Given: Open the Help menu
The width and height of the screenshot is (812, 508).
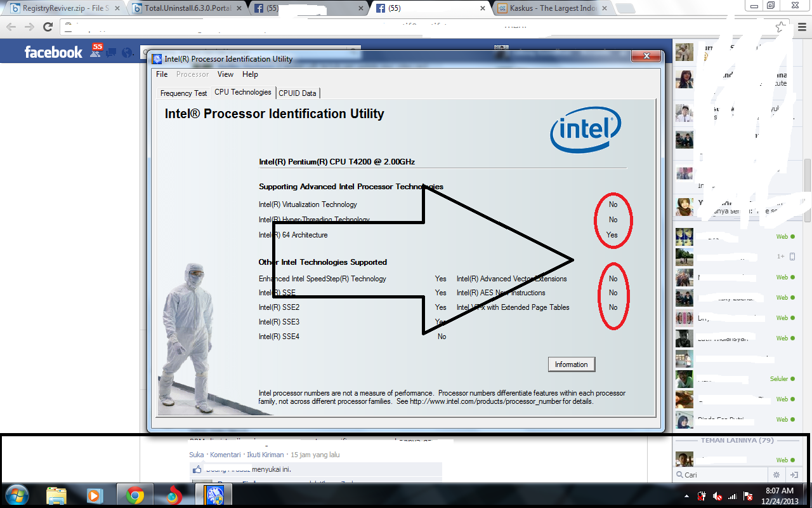Looking at the screenshot, I should (x=251, y=74).
